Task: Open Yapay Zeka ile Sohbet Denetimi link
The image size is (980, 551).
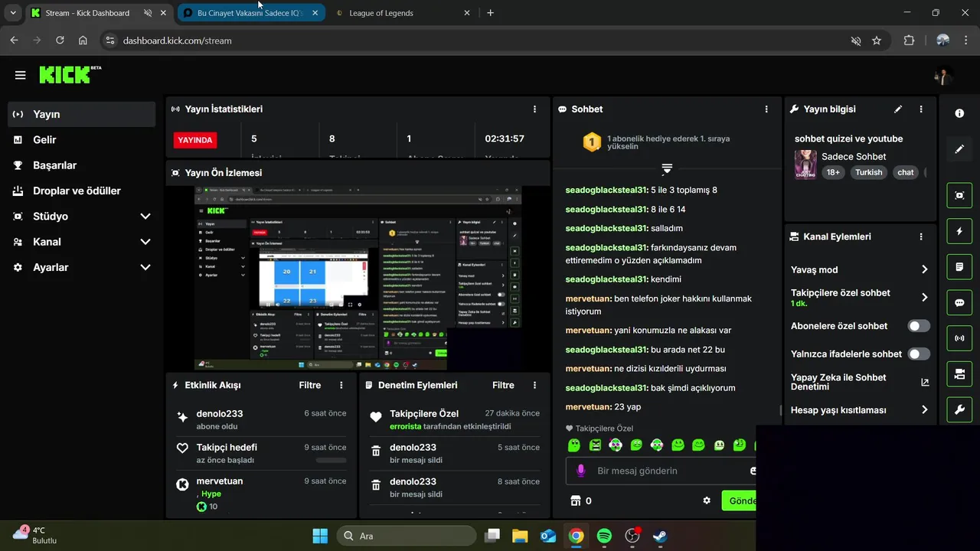Action: (x=860, y=382)
